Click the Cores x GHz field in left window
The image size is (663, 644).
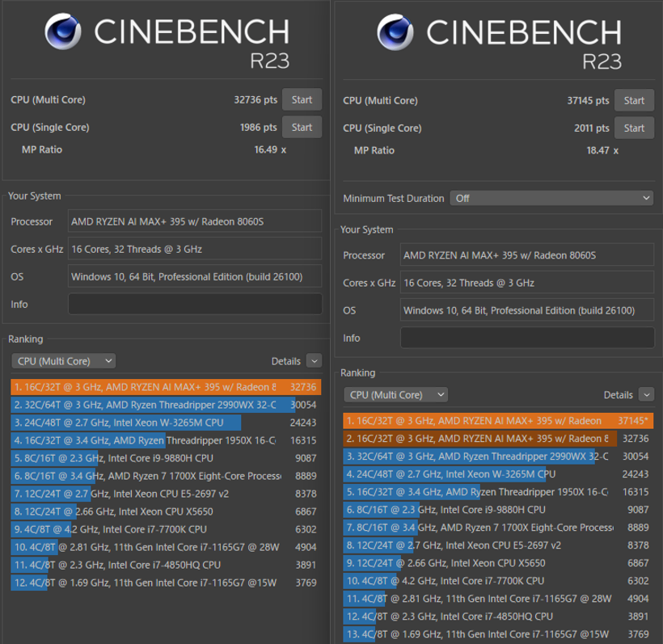click(195, 249)
